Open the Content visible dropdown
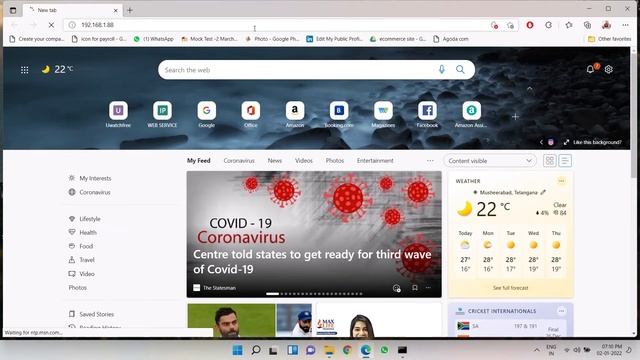Viewport: 640px width, 360px height. tap(490, 161)
